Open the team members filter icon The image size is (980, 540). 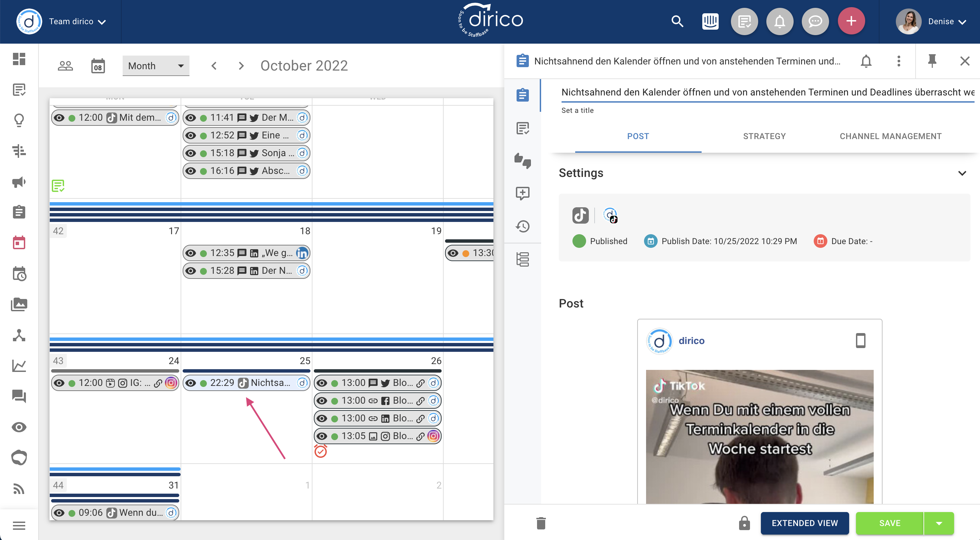pos(65,66)
